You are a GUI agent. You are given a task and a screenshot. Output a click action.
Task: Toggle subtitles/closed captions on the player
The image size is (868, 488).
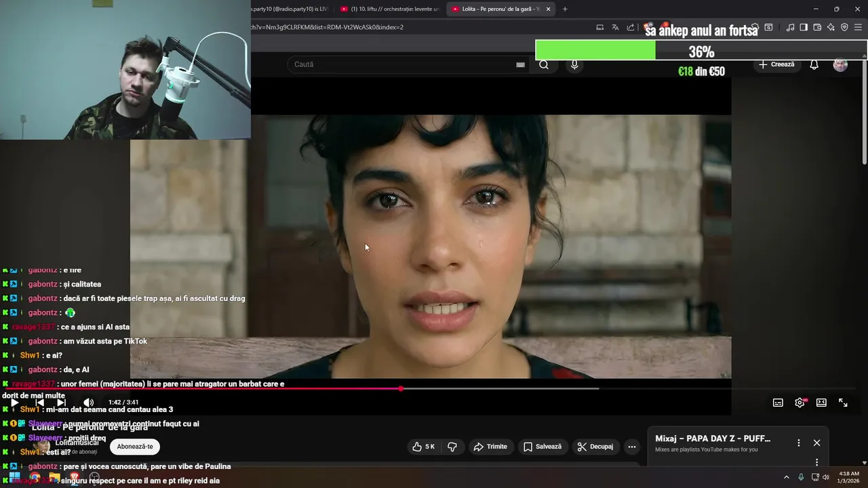(778, 403)
